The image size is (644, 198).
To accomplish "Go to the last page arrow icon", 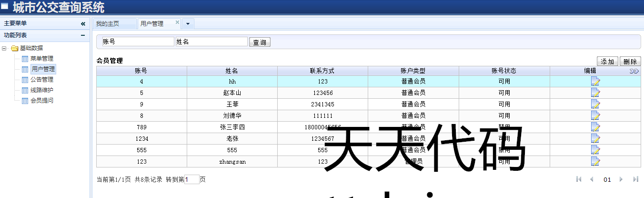I will [x=635, y=179].
